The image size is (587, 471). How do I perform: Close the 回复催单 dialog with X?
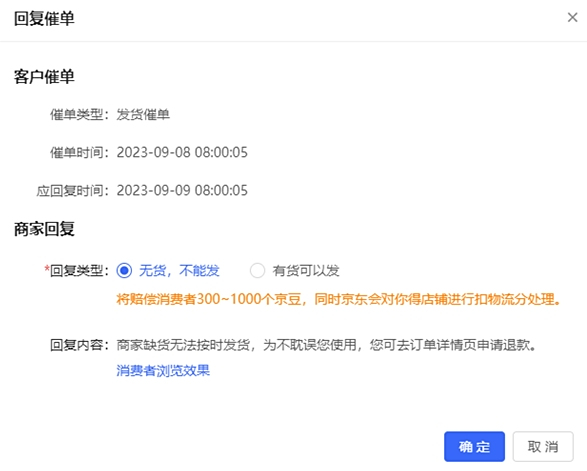572,17
